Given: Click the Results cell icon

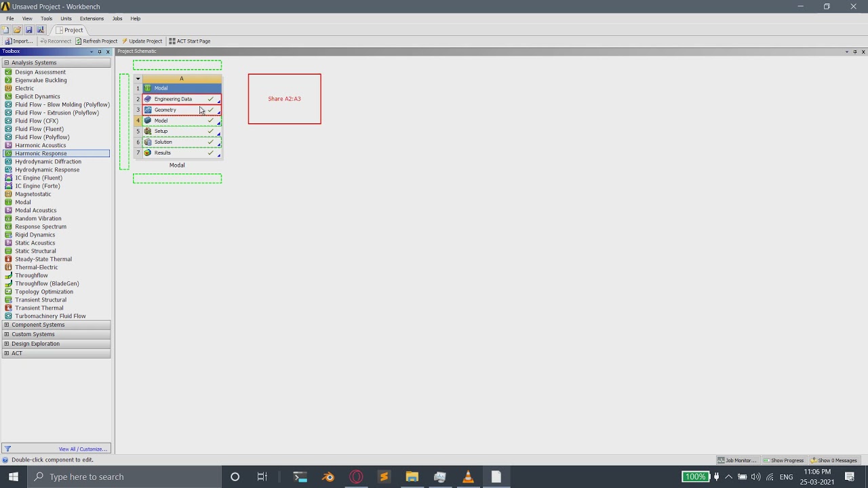Looking at the screenshot, I should (148, 153).
